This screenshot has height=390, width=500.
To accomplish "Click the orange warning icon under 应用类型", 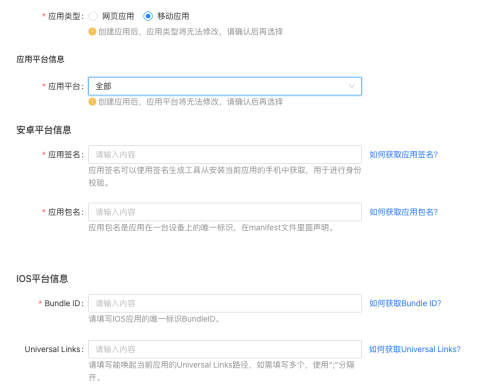I will pos(92,32).
